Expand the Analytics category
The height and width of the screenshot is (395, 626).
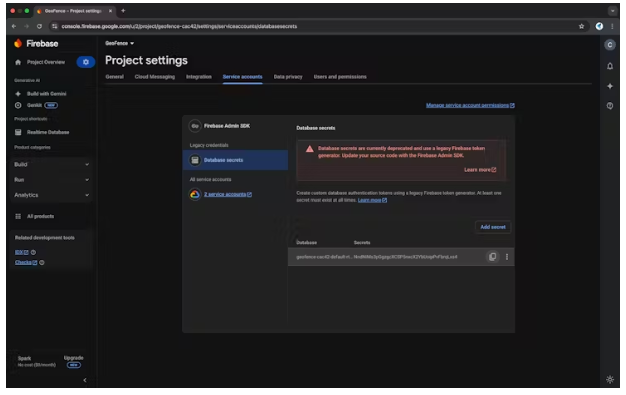pos(52,195)
